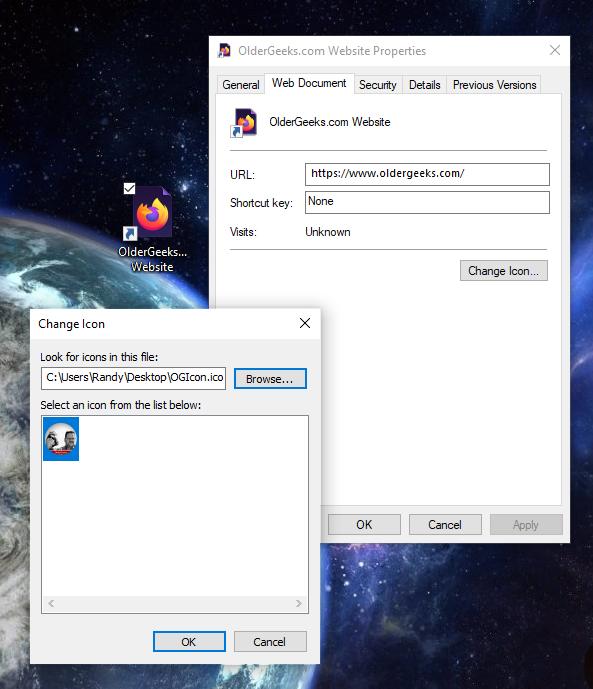Click the 'OlderGeeks.com Website' name text
The height and width of the screenshot is (689, 593).
click(x=329, y=122)
